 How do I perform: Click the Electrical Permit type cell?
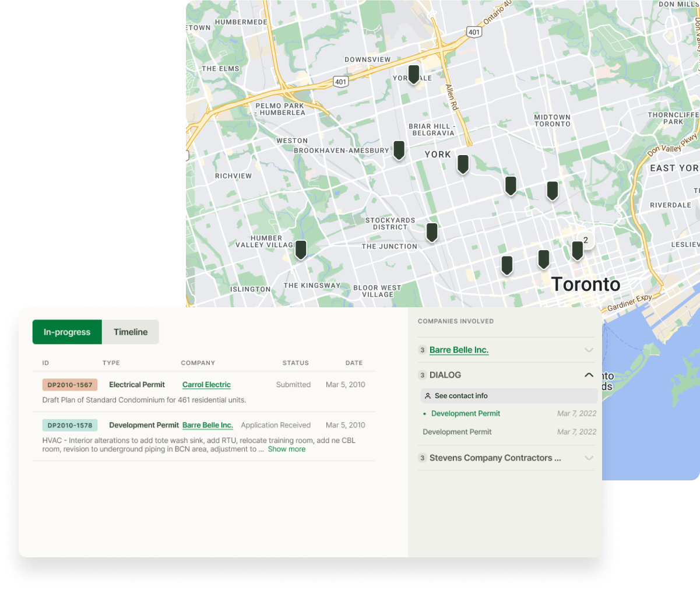pyautogui.click(x=137, y=385)
